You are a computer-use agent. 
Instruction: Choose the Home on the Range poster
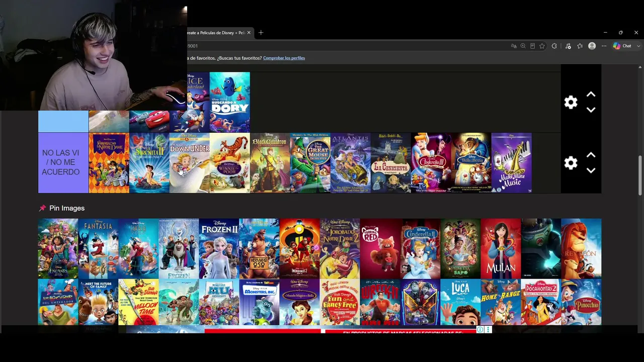(501, 302)
